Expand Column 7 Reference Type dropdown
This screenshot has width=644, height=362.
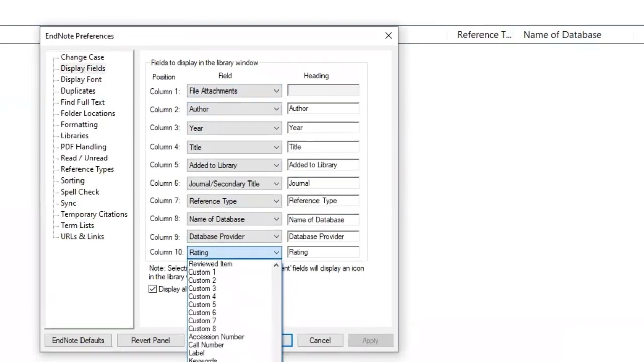pos(234,201)
